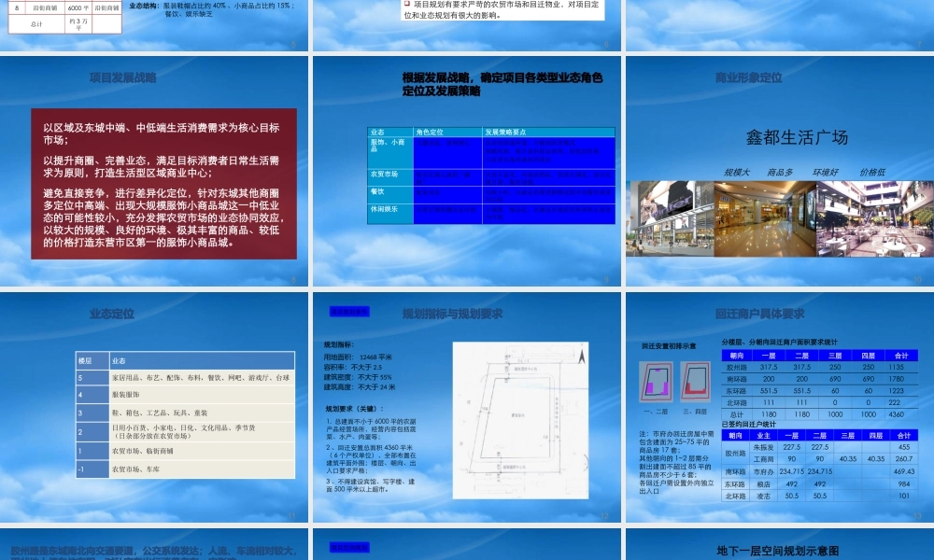
Task: Click the 鑫都生活广场 heading text
Action: click(797, 137)
